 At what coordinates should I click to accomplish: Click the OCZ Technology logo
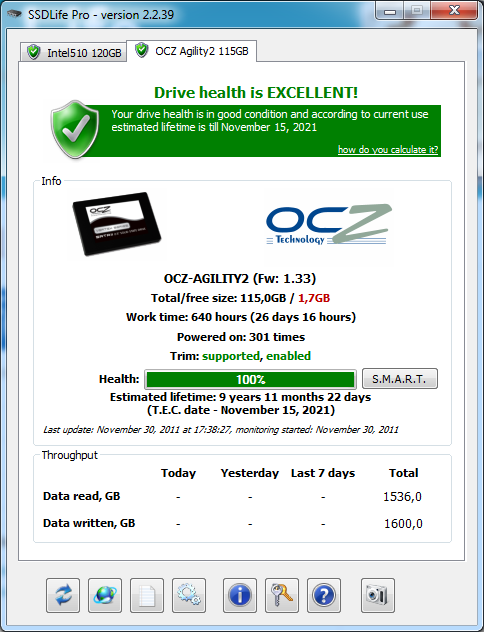328,225
